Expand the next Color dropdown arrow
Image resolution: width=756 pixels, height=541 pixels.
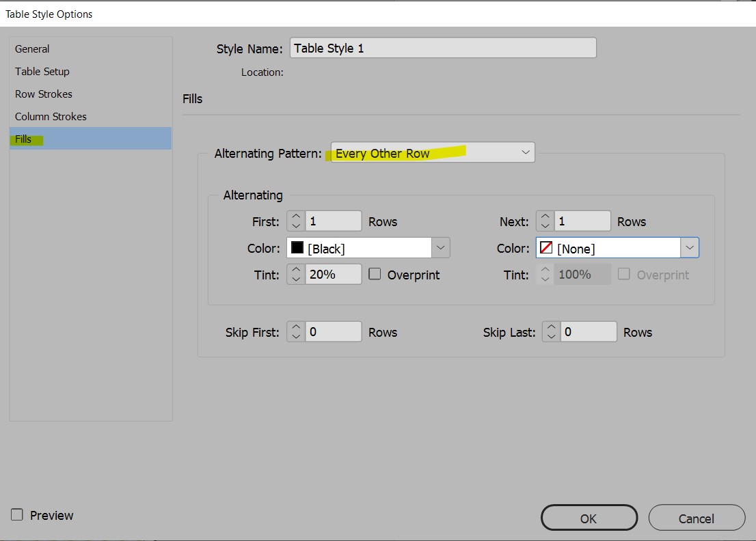click(690, 248)
